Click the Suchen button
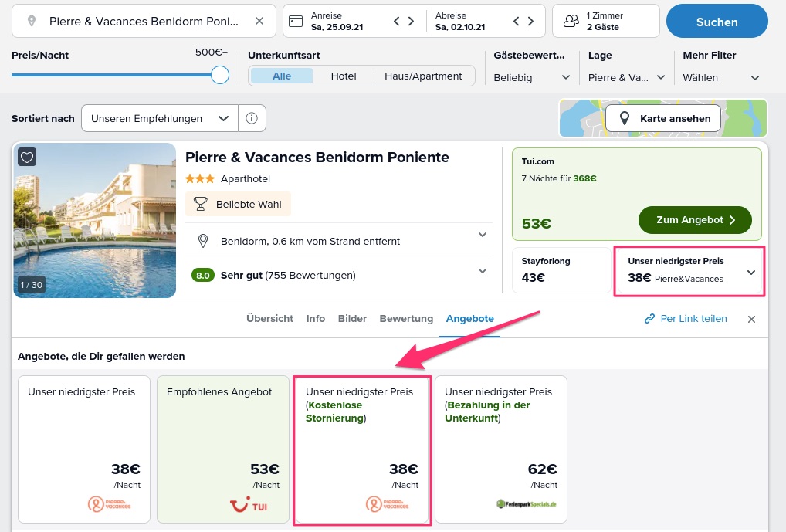 (x=717, y=22)
